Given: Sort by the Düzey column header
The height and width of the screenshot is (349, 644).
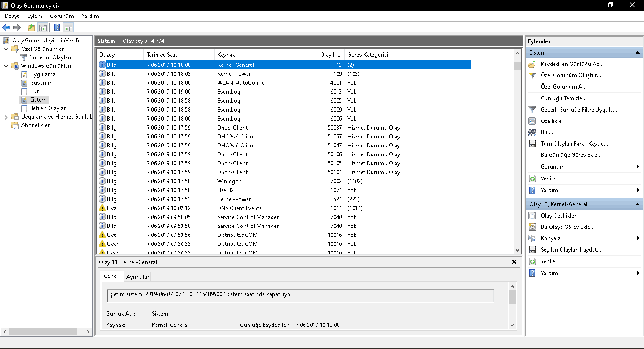Looking at the screenshot, I should (120, 55).
